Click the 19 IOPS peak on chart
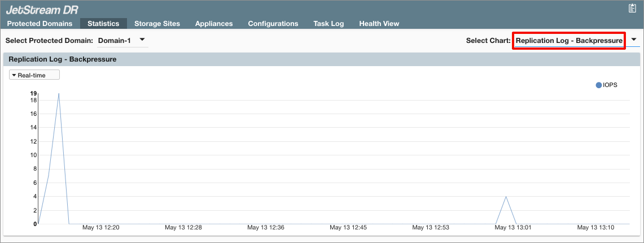 pos(59,94)
